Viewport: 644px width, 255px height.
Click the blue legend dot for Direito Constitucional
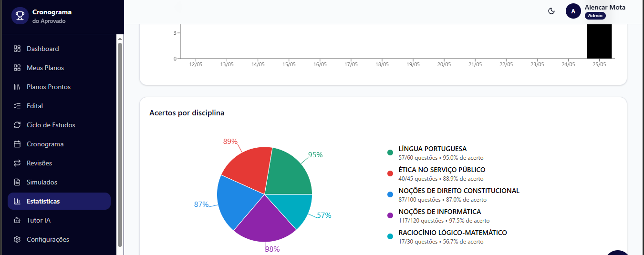[390, 194]
